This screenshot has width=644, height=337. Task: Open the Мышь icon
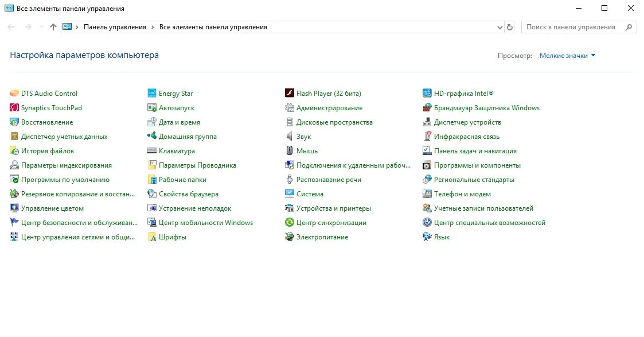[x=290, y=150]
